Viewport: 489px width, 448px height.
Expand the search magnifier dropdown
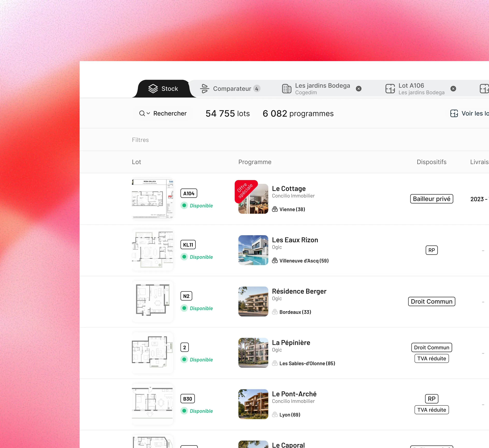145,113
